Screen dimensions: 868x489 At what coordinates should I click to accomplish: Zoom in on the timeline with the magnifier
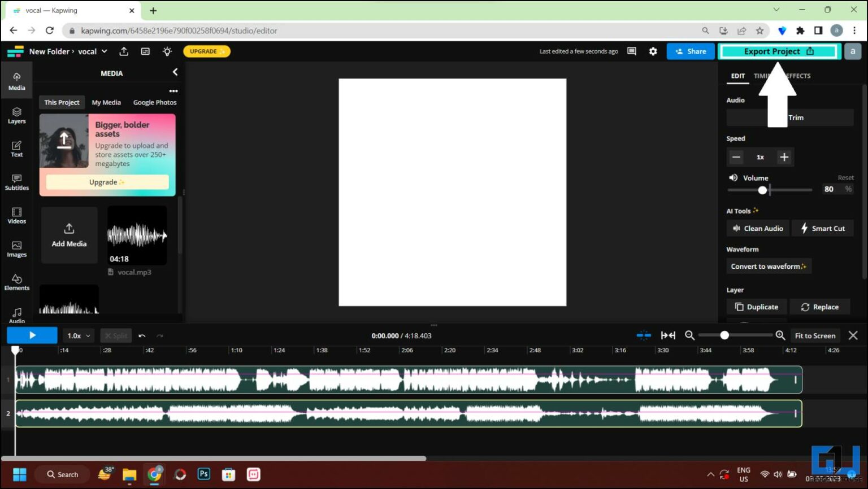(x=780, y=335)
